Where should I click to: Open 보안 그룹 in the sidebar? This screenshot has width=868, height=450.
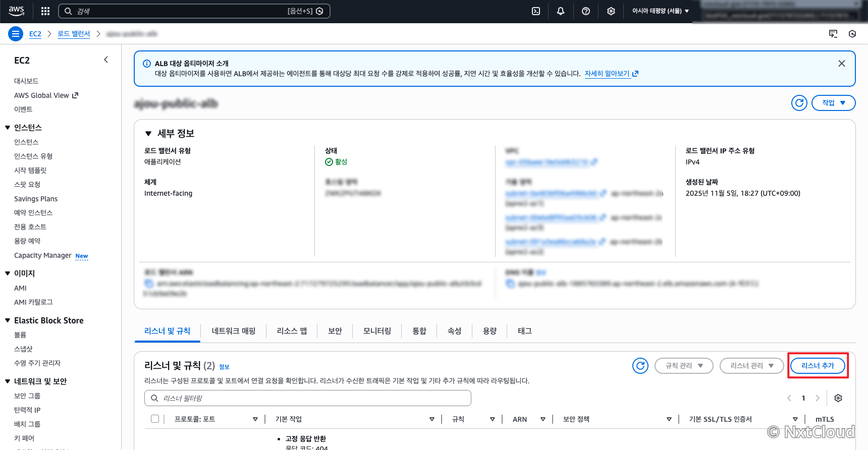[27, 396]
